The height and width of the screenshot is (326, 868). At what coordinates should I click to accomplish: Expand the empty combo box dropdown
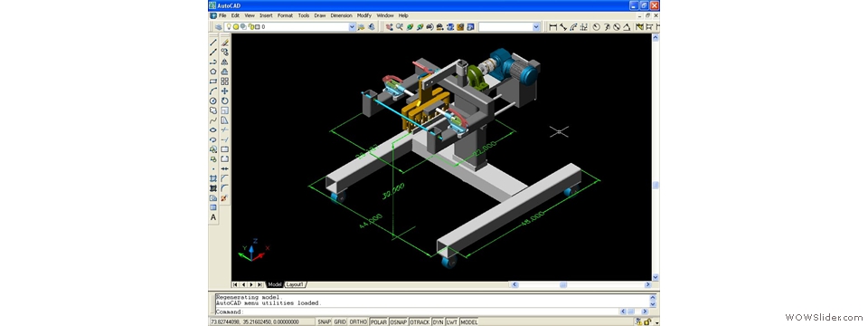[536, 26]
